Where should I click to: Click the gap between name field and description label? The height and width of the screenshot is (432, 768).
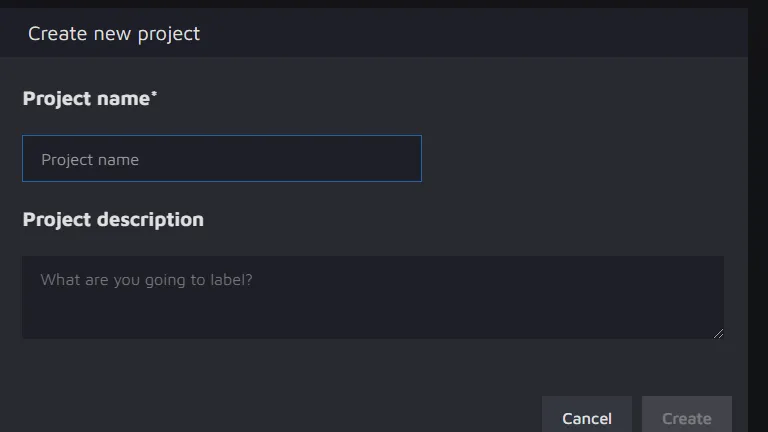(222, 194)
